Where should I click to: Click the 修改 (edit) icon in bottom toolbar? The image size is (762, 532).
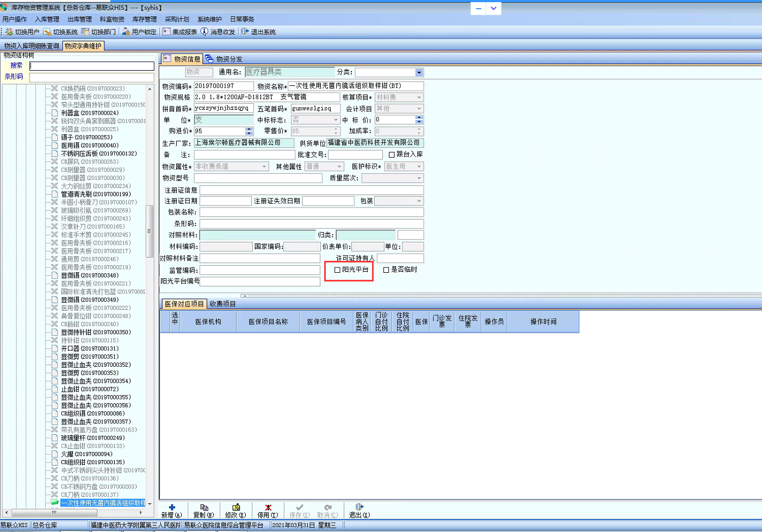click(x=236, y=508)
